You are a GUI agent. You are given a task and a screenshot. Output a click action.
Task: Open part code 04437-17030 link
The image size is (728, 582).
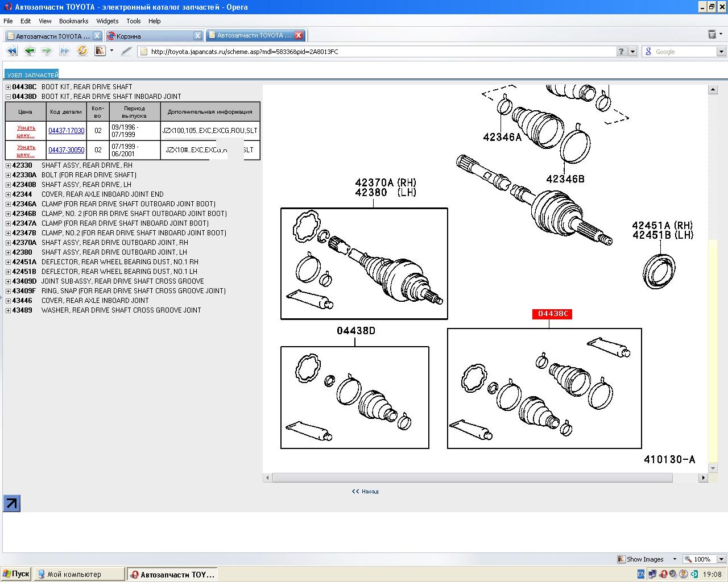pyautogui.click(x=66, y=131)
